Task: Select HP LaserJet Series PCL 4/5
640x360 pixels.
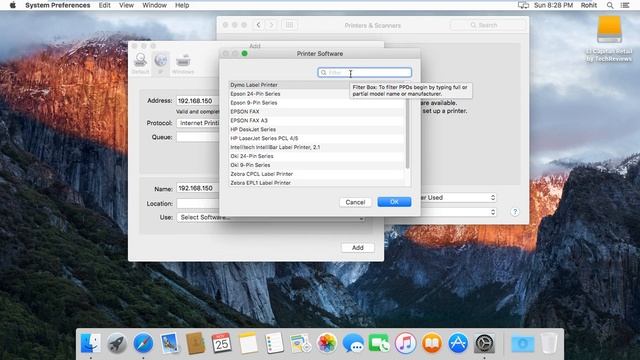Action: click(x=317, y=138)
